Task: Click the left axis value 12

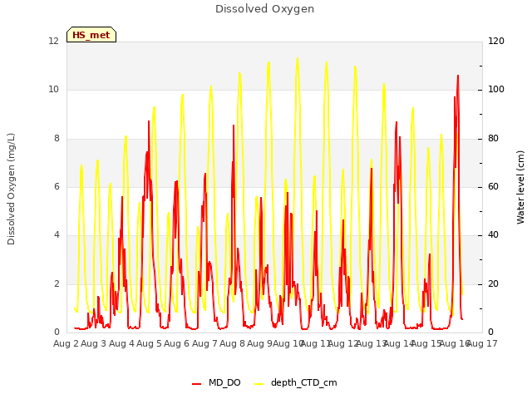Action: [x=53, y=42]
